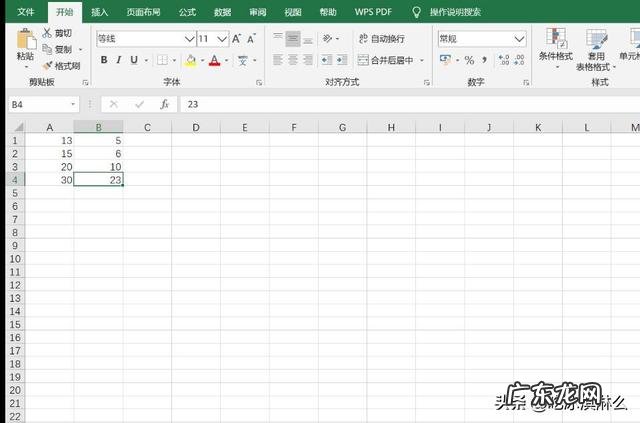640x423 pixels.
Task: Select the Format Painter brush
Action: point(62,65)
